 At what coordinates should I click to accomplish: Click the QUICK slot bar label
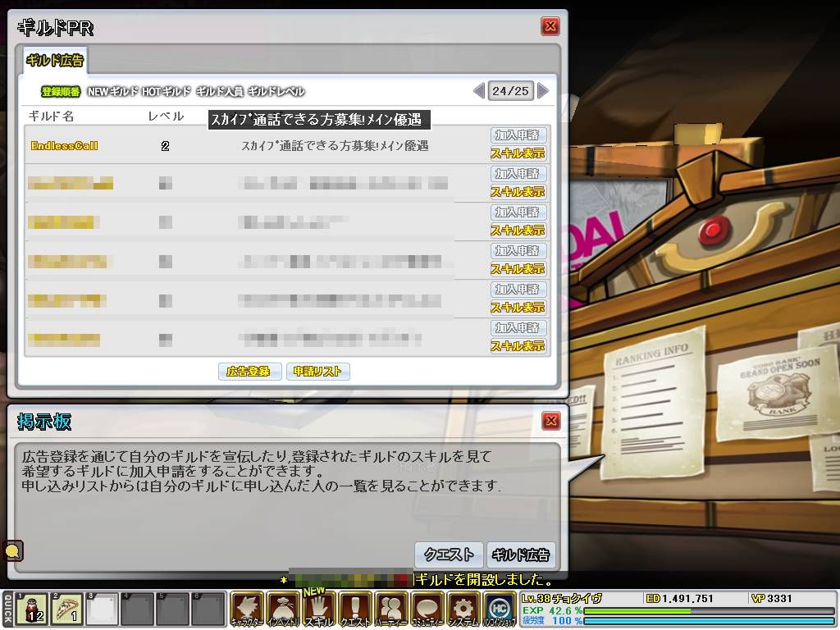[x=7, y=609]
